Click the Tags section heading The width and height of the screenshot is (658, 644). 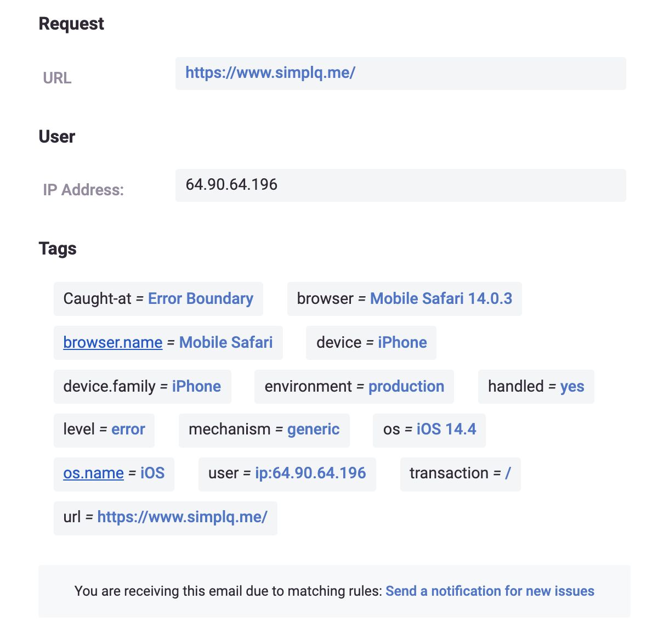click(x=58, y=248)
